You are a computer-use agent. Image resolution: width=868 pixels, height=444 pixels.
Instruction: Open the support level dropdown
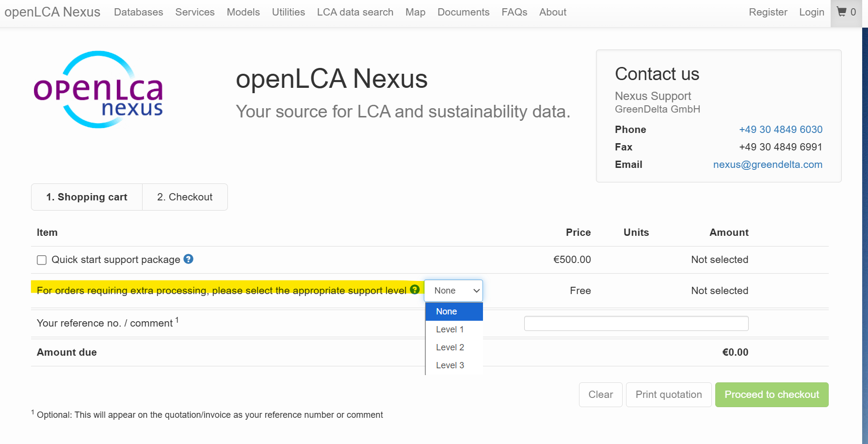click(x=453, y=291)
